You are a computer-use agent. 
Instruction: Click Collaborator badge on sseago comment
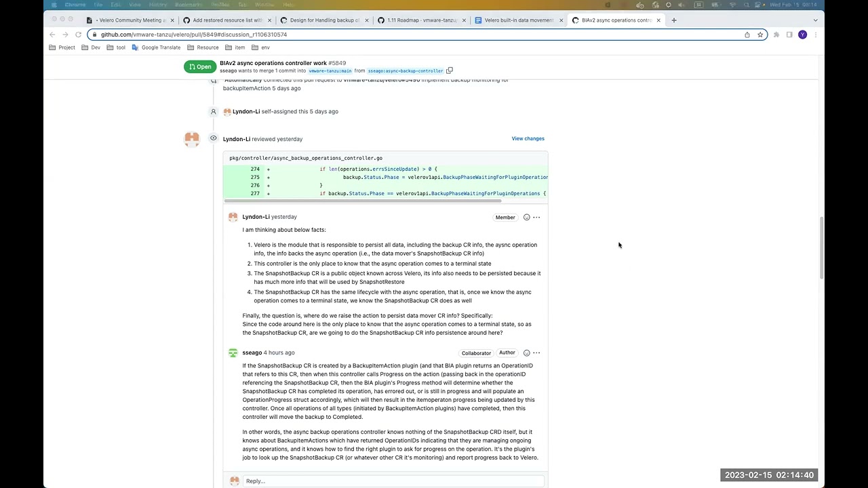[x=476, y=353]
